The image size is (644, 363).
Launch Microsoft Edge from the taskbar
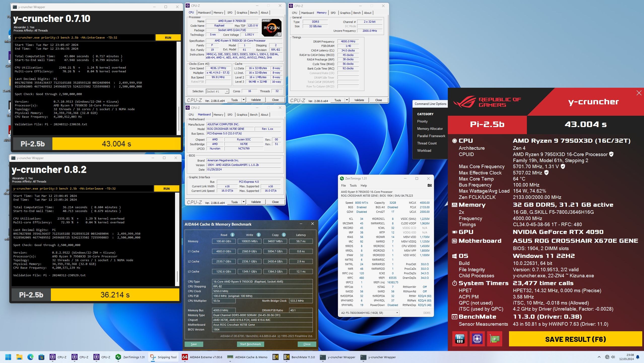pos(30,357)
